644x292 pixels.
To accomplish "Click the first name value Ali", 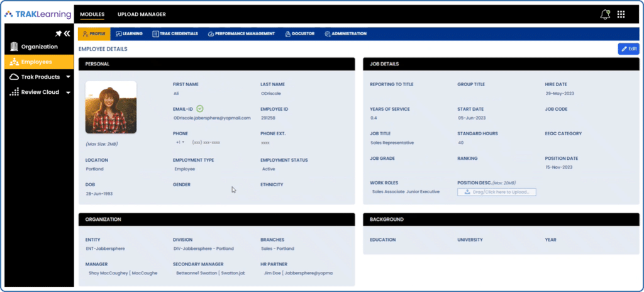I will (176, 93).
